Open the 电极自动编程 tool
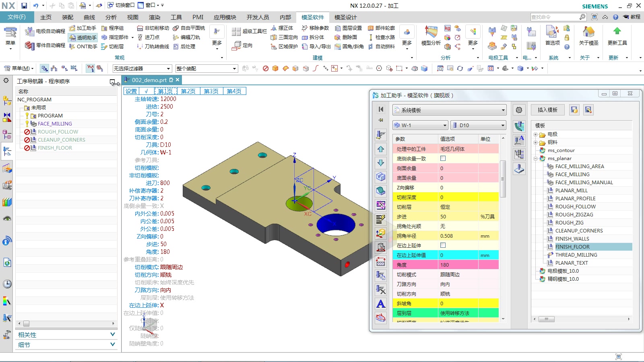 (45, 31)
